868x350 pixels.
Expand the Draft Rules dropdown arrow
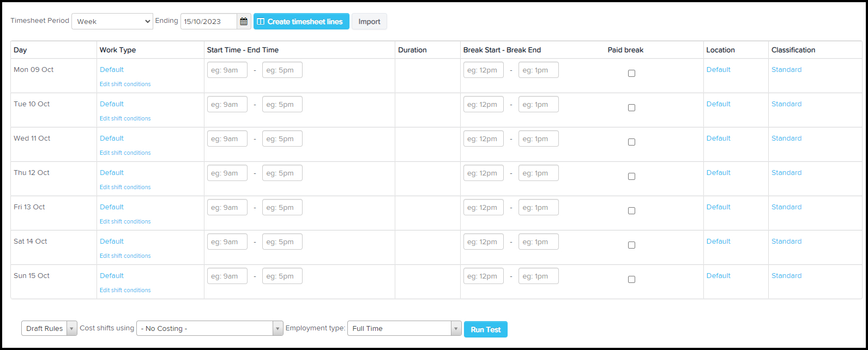(x=72, y=329)
